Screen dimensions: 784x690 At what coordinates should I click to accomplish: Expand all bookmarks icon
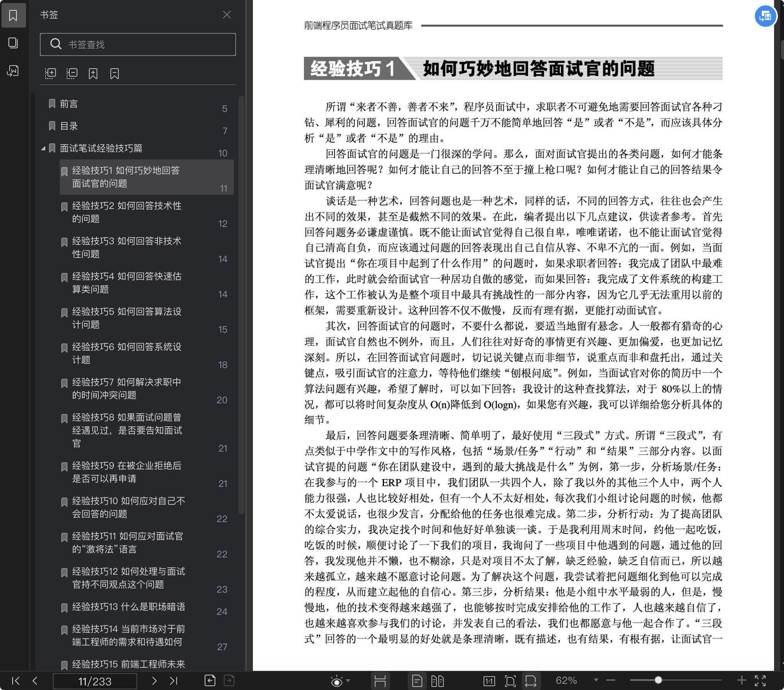pos(50,73)
